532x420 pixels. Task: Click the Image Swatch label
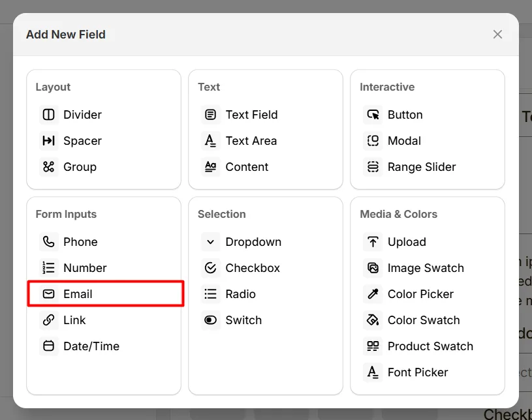pos(426,268)
